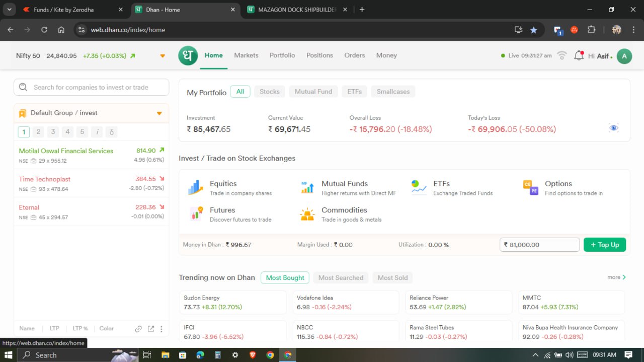The image size is (644, 362).
Task: Show hidden system tray icons
Action: click(x=535, y=355)
